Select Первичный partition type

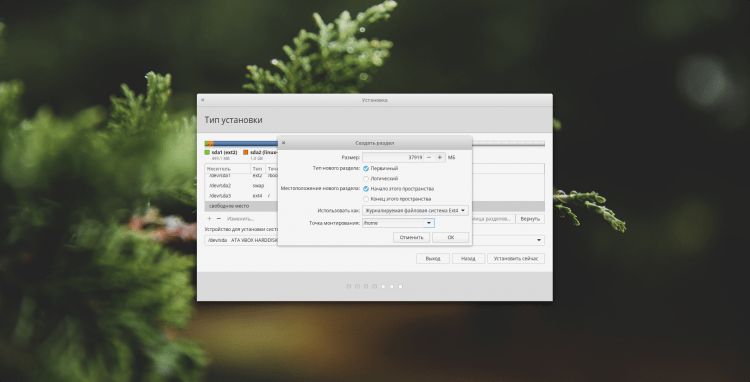(x=366, y=168)
